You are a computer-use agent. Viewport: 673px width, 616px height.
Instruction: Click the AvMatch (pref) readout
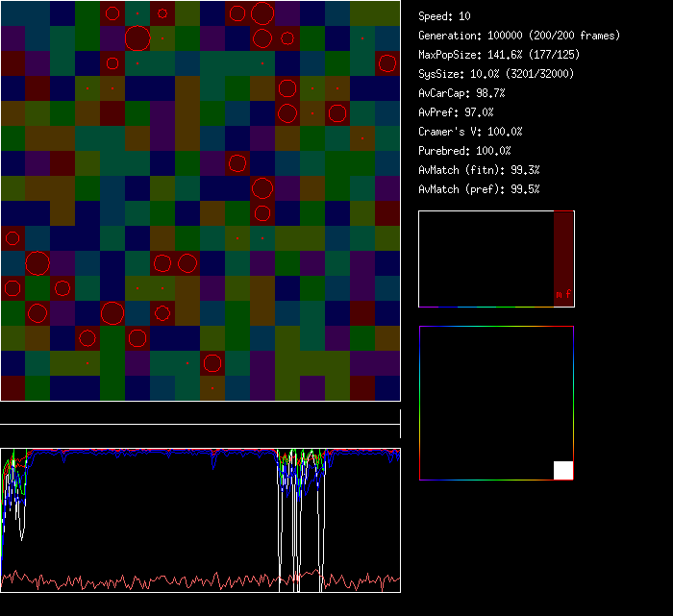pyautogui.click(x=479, y=189)
